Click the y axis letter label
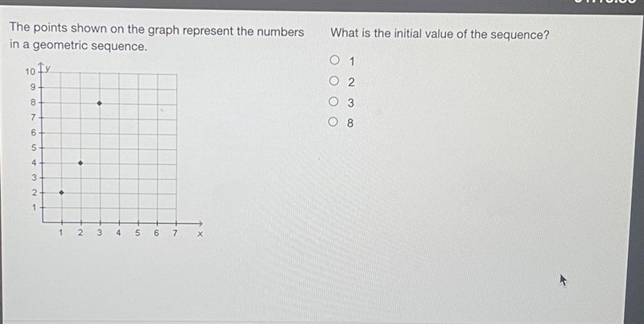Screen dimensions: 644x324 (x=48, y=69)
